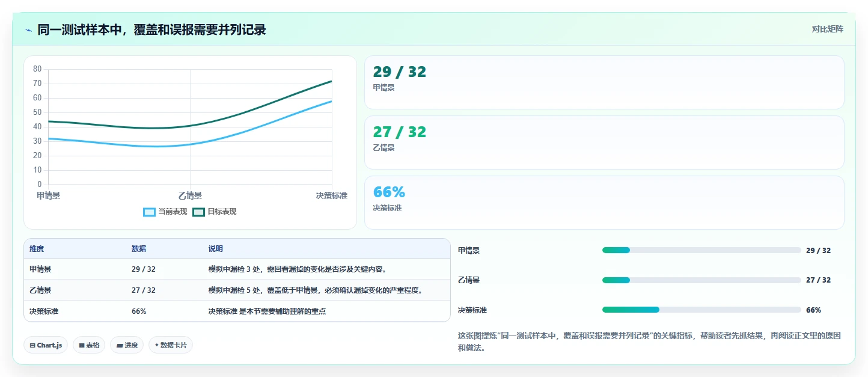Click the 决策标准 progress bar
Viewport: 868px width, 377px height.
701,310
